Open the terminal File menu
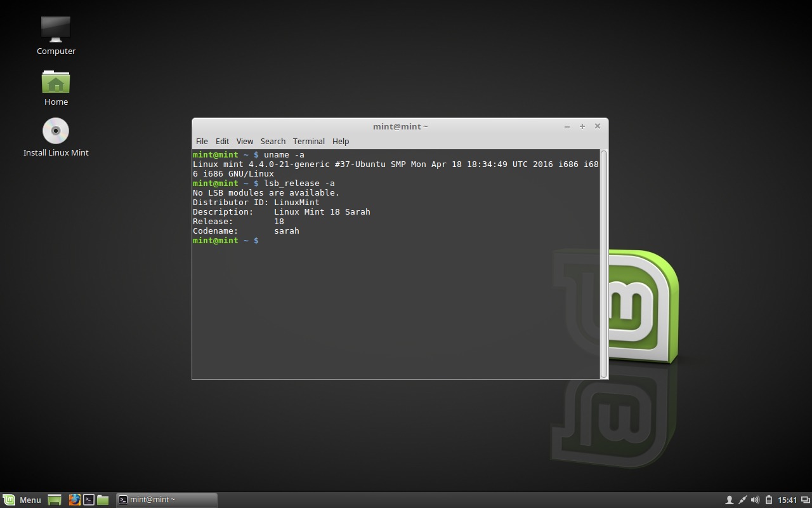The height and width of the screenshot is (508, 812). point(202,141)
